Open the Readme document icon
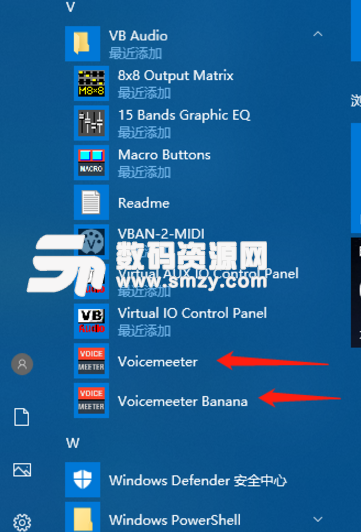This screenshot has width=361, height=532. pos(91,202)
